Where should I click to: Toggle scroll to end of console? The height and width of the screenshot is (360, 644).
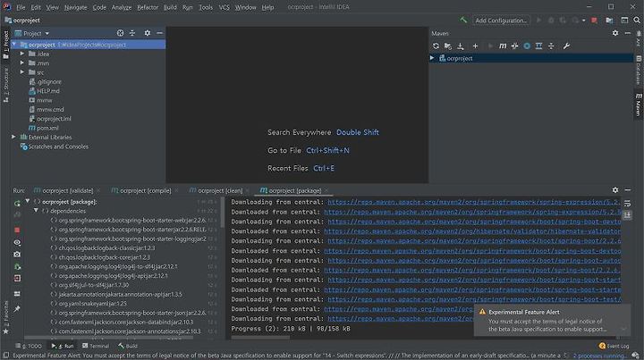coord(627,215)
